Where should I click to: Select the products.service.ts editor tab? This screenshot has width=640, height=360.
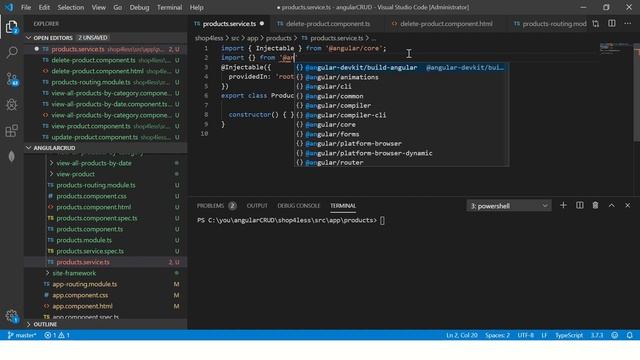pos(229,24)
